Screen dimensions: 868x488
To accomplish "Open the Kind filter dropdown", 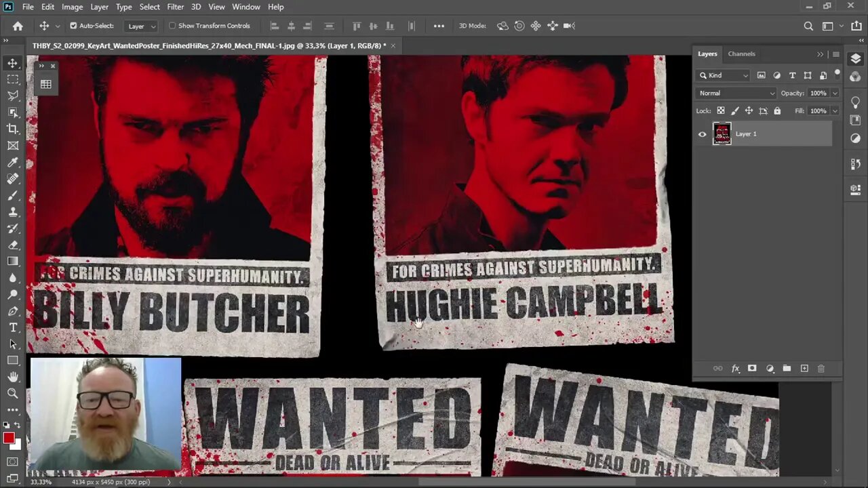I will tap(724, 75).
